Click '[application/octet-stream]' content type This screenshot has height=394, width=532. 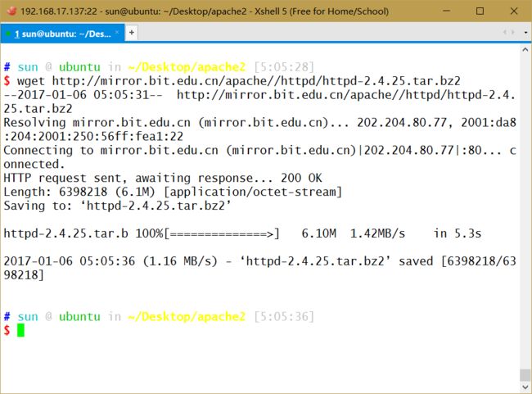[x=253, y=192]
